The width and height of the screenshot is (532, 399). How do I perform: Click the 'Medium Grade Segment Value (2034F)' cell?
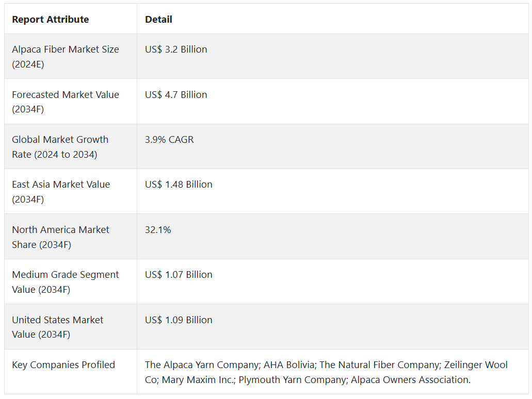click(66, 282)
